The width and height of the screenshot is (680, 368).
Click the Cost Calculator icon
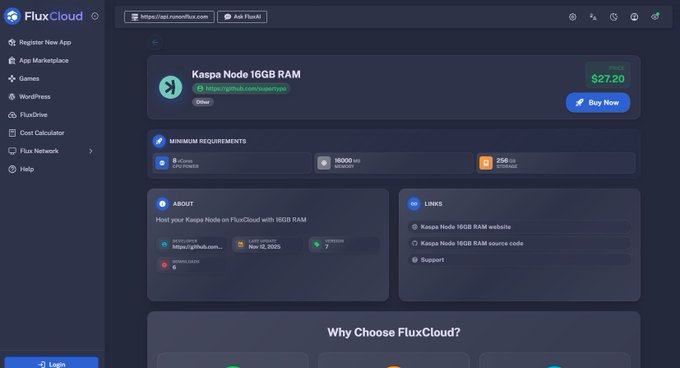(12, 133)
